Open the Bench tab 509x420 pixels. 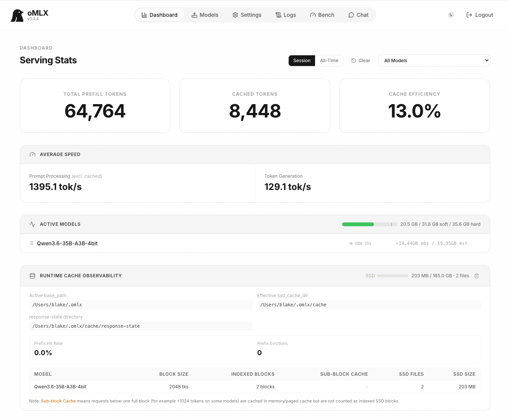(x=322, y=15)
